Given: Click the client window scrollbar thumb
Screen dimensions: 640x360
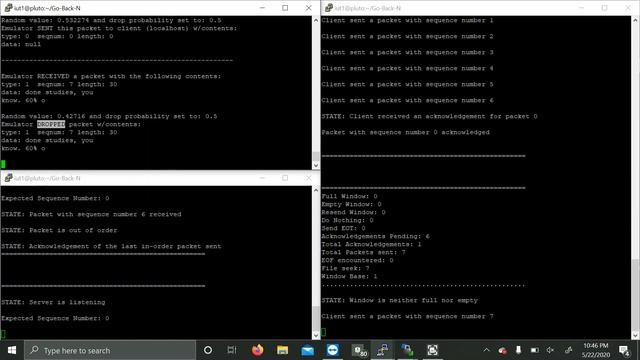Looking at the screenshot, I should (x=636, y=295).
